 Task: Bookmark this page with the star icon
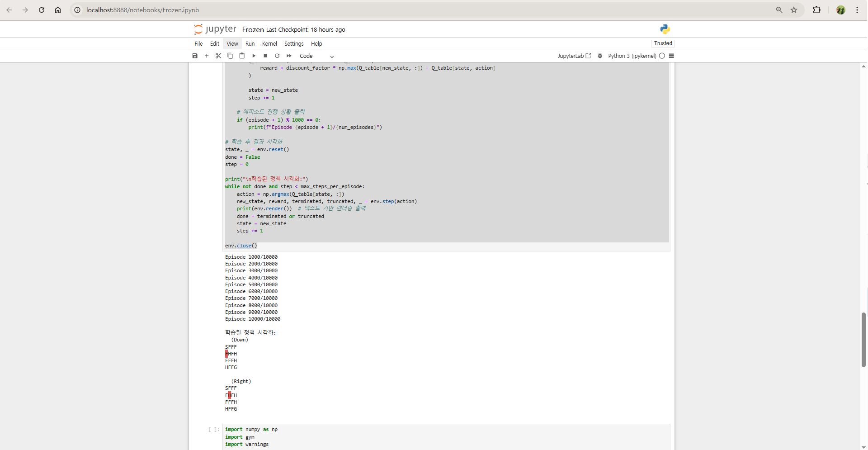(794, 10)
